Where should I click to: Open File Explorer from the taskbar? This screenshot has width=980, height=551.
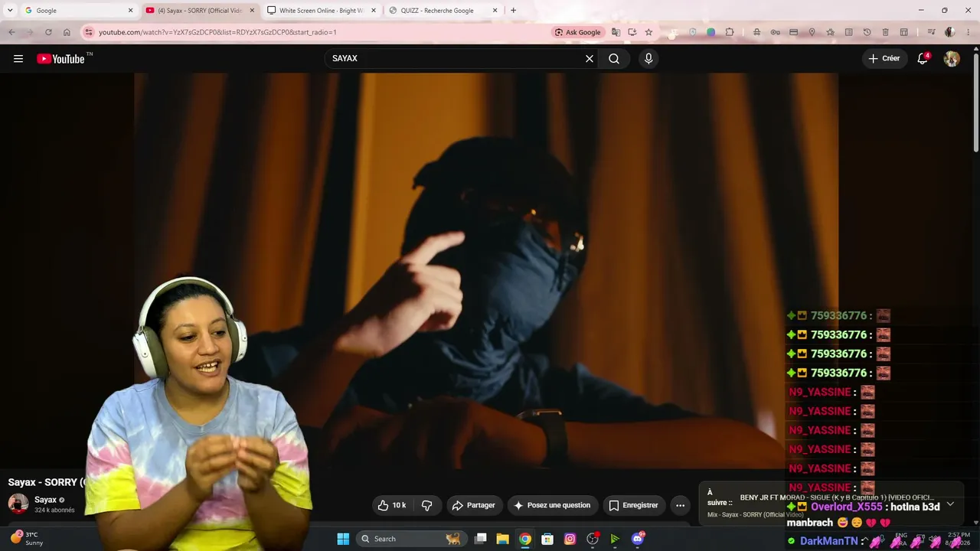point(502,539)
